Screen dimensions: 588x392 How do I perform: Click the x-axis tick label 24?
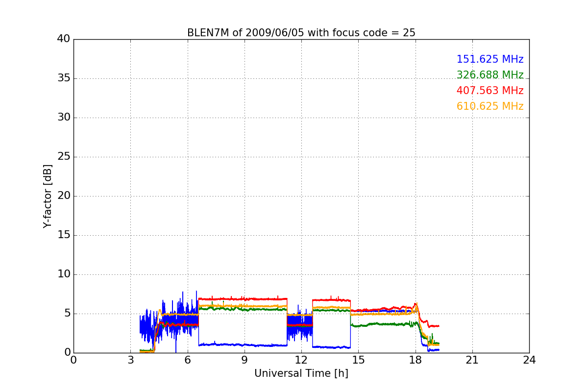[x=529, y=360]
